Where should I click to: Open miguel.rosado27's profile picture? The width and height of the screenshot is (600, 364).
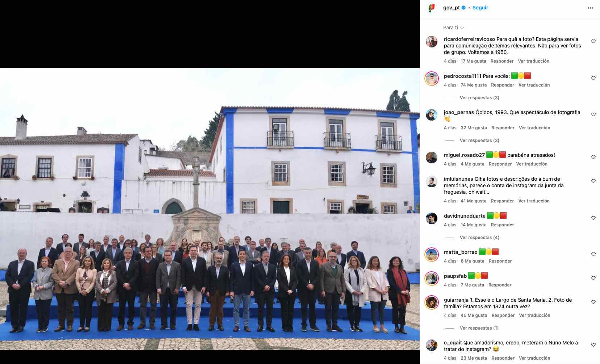coord(431,158)
